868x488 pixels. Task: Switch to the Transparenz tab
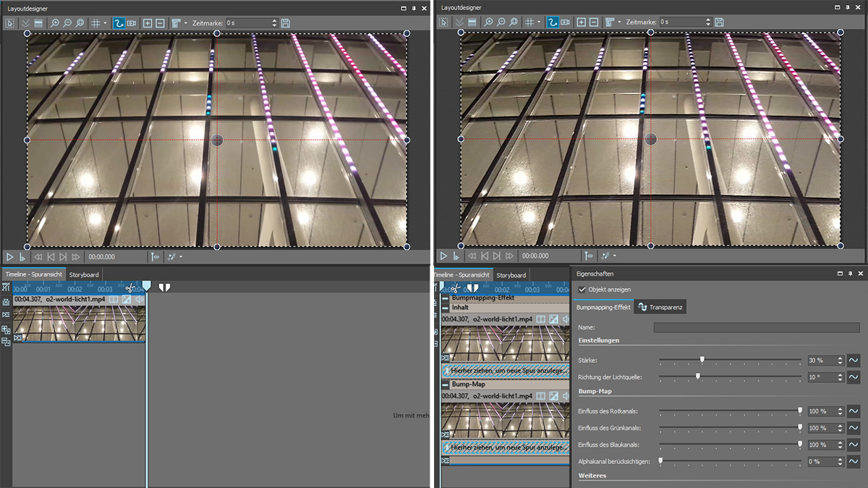coord(660,308)
